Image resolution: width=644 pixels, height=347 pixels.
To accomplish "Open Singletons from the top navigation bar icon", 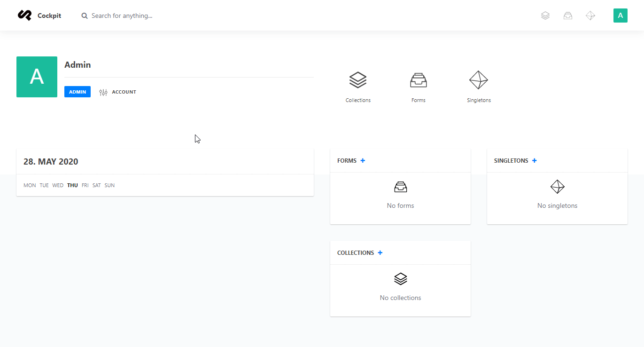I will click(590, 16).
